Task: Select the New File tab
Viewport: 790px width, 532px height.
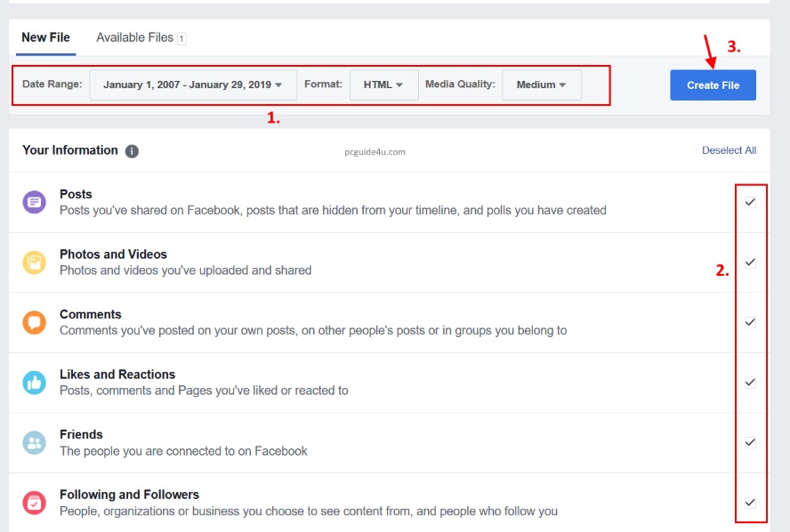Action: tap(45, 38)
